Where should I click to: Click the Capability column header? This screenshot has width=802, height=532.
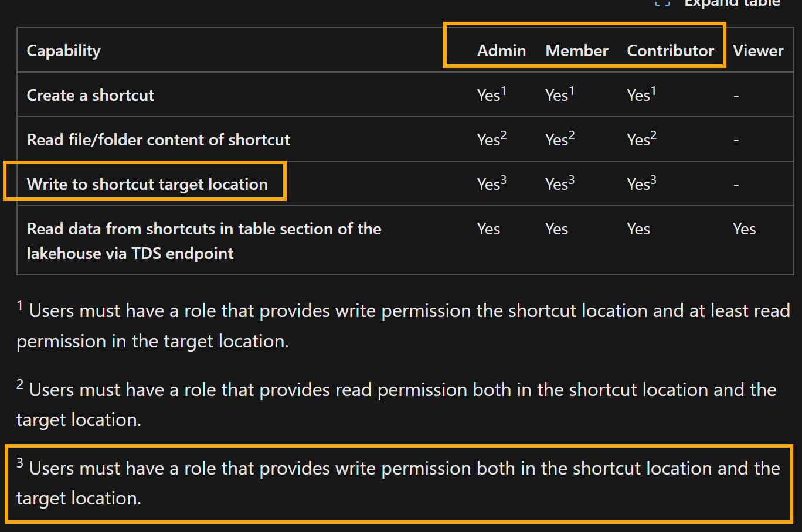coord(64,50)
